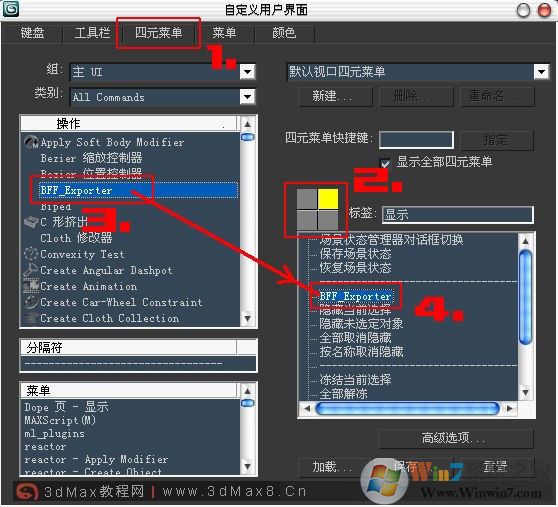The width and height of the screenshot is (558, 507).
Task: Select the top-left gray quad quadrant
Action: pos(307,199)
